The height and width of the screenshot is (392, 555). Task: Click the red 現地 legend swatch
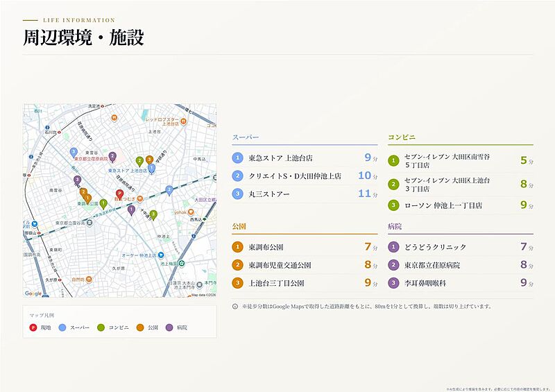pos(33,327)
